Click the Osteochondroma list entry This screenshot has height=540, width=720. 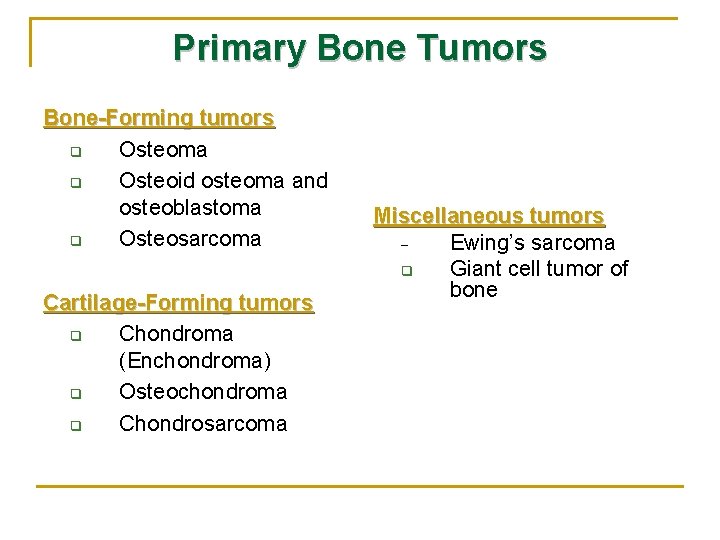203,392
